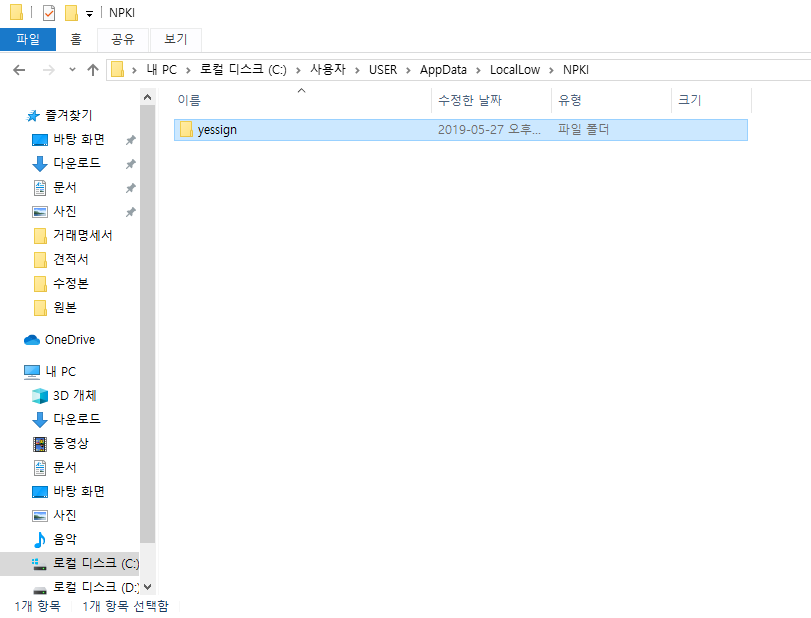Switch to the 공유 ribbon tab

click(x=123, y=39)
